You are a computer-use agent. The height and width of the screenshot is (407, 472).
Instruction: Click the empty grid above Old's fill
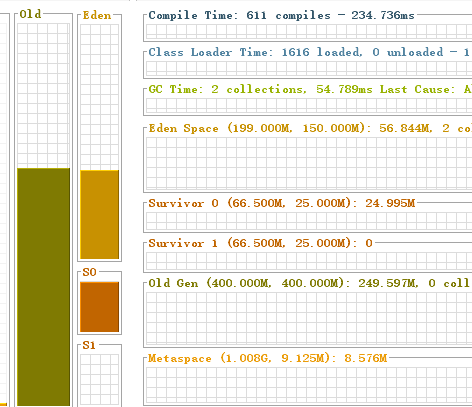pos(44,96)
